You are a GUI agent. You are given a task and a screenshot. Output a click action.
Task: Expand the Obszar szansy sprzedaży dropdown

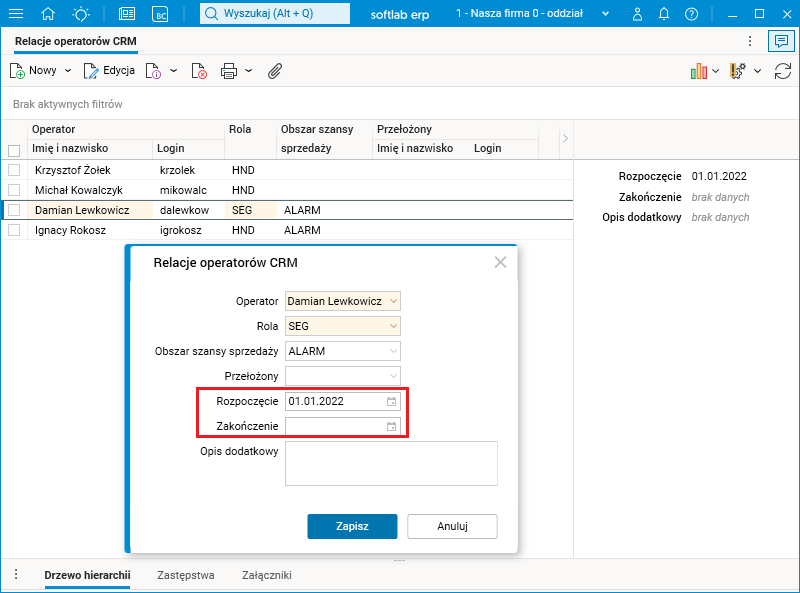393,351
